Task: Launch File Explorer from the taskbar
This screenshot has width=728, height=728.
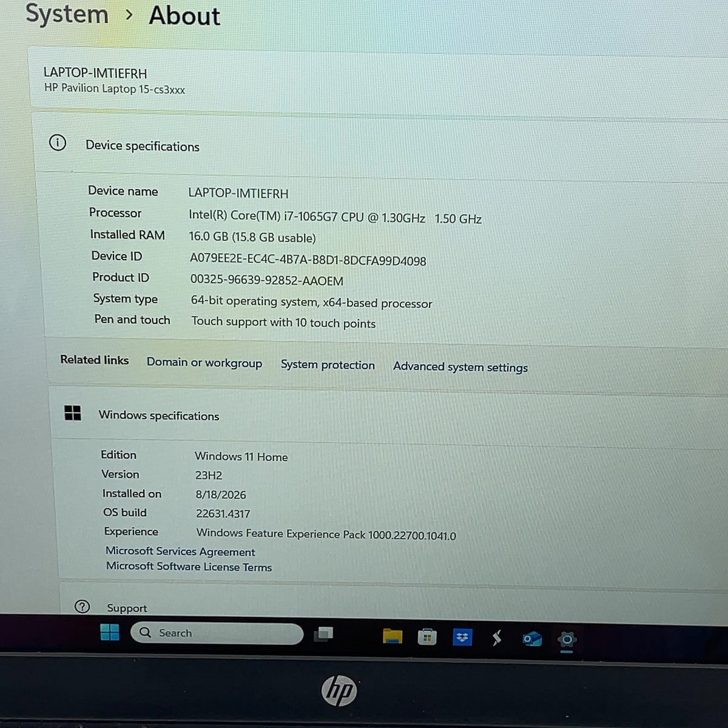Action: [393, 636]
